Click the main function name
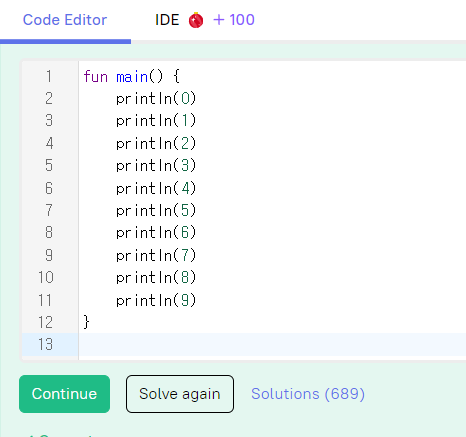The width and height of the screenshot is (466, 437). [x=132, y=77]
